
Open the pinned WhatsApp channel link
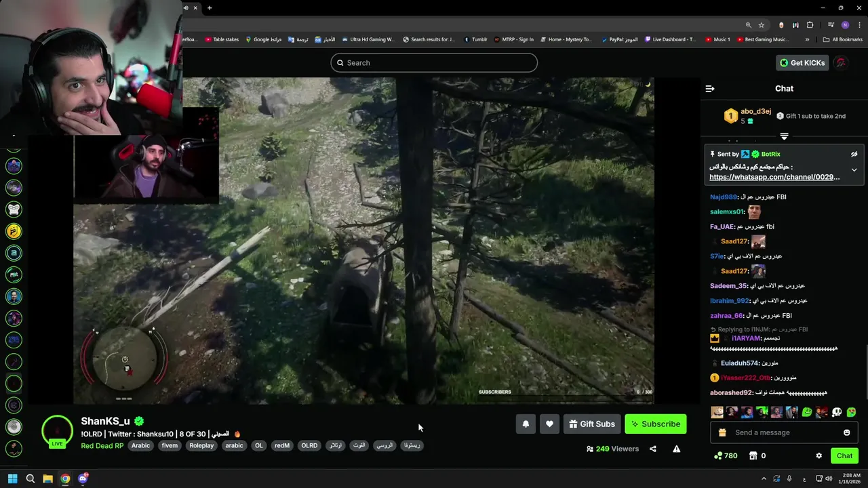774,178
